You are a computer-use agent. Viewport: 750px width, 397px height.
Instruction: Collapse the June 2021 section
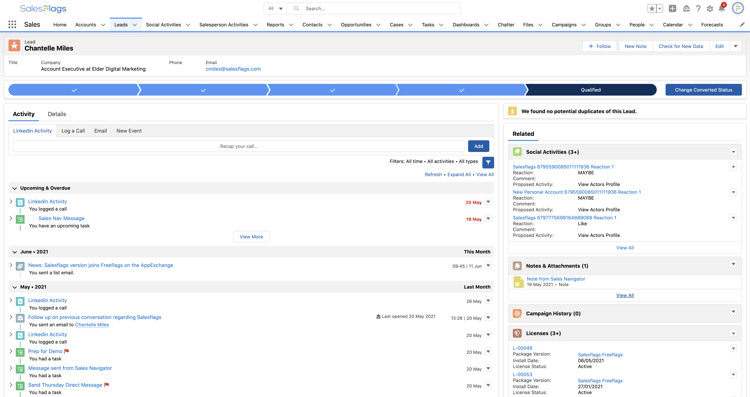coord(14,252)
